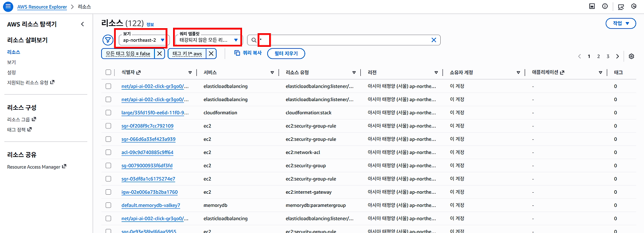644x233 pixels.
Task: Open igw-02e006a73b2ba1760 resource link
Action: pos(149,192)
